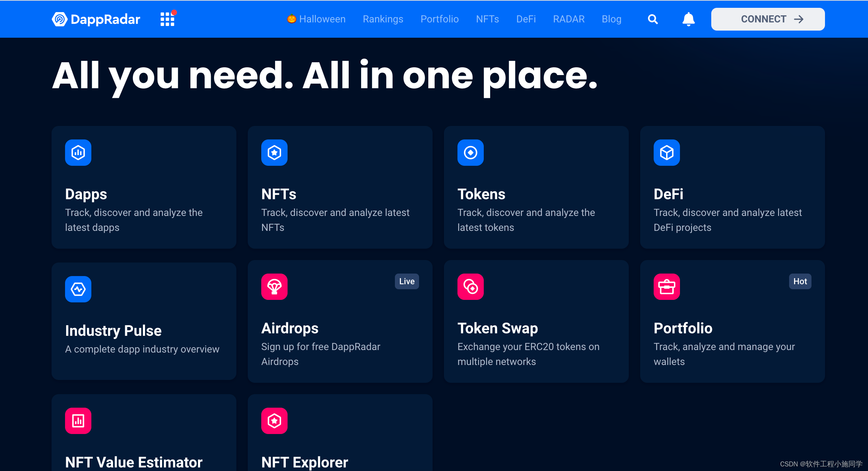Click 'Sign up for free DappRadar Airdrops'

tap(321, 354)
